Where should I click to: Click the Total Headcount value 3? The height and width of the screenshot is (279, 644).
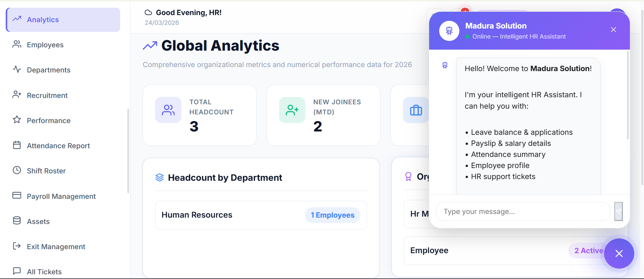click(194, 127)
